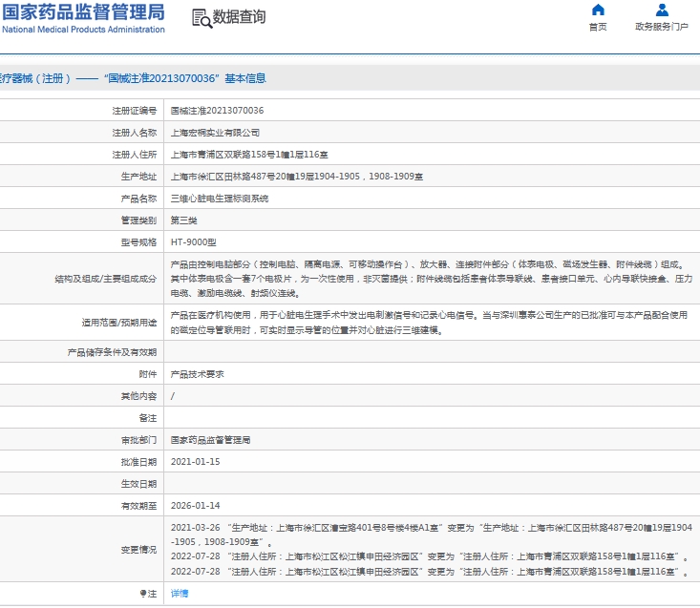Click the 产品储存条件及有效期 row label

112,352
